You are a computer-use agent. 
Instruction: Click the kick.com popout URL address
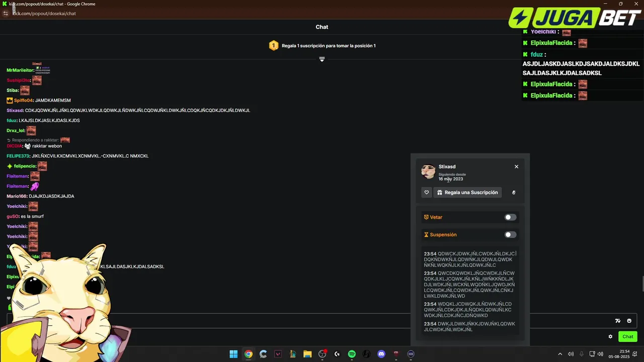44,14
